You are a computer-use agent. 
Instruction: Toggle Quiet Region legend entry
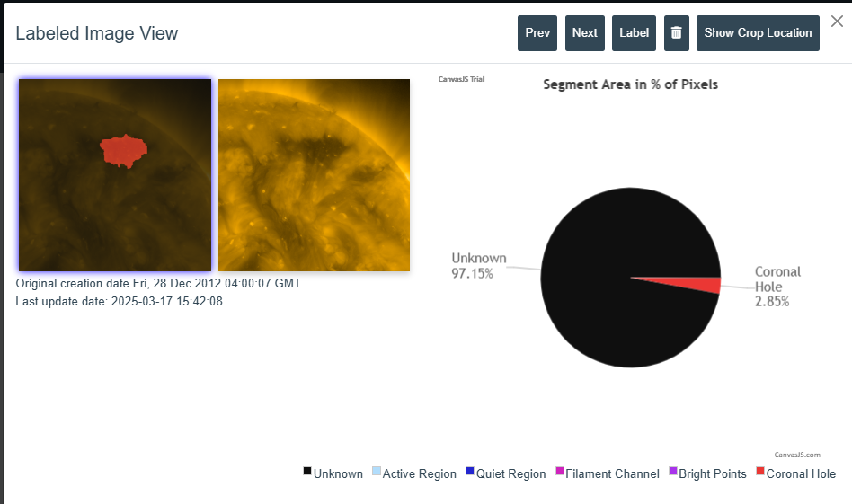506,473
